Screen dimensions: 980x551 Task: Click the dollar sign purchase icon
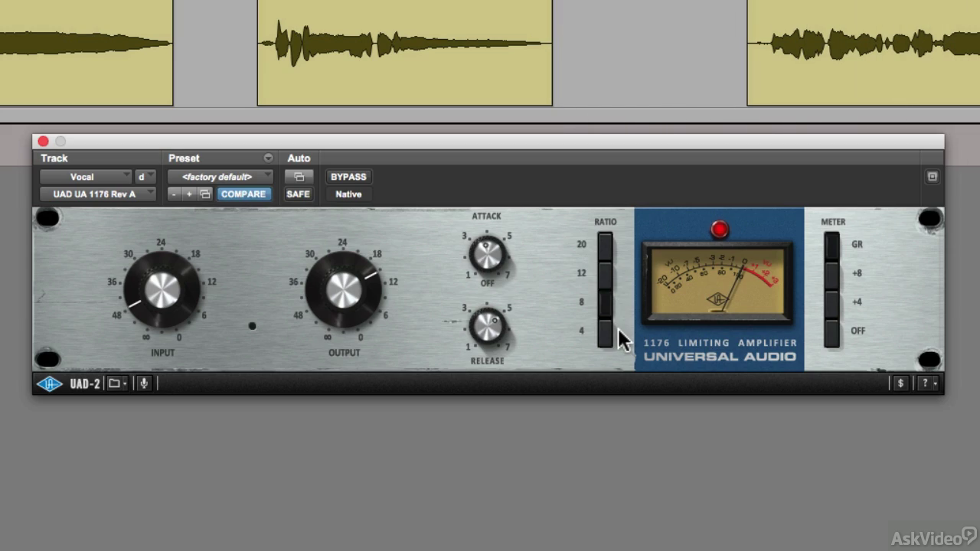pyautogui.click(x=900, y=383)
